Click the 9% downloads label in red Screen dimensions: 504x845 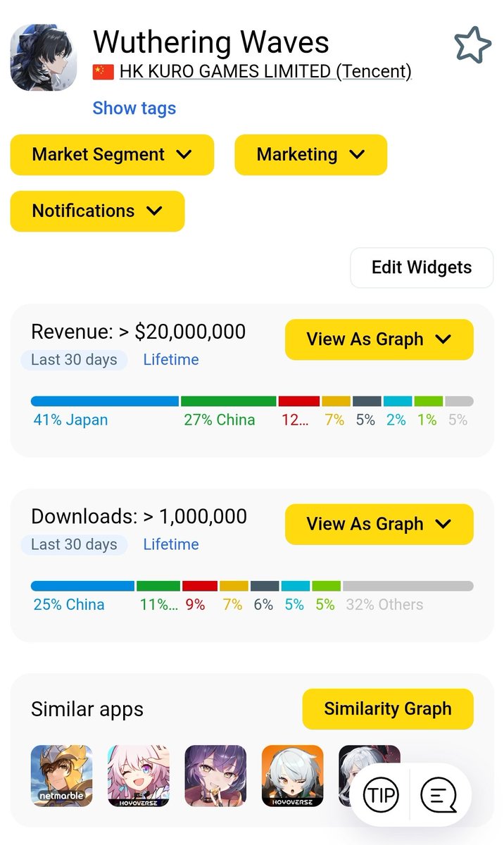pyautogui.click(x=196, y=605)
